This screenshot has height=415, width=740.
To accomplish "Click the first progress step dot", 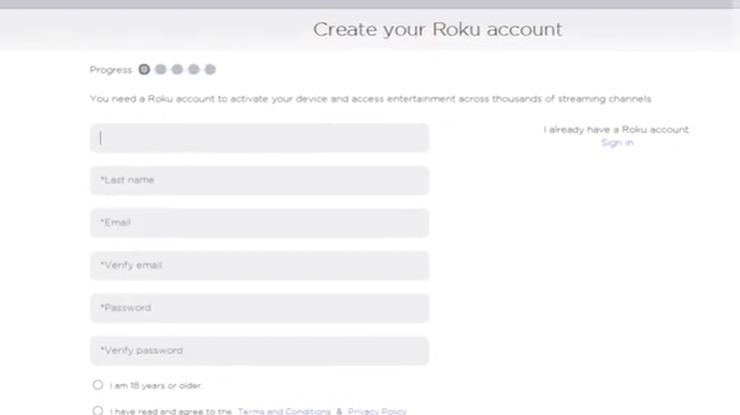I will click(144, 69).
